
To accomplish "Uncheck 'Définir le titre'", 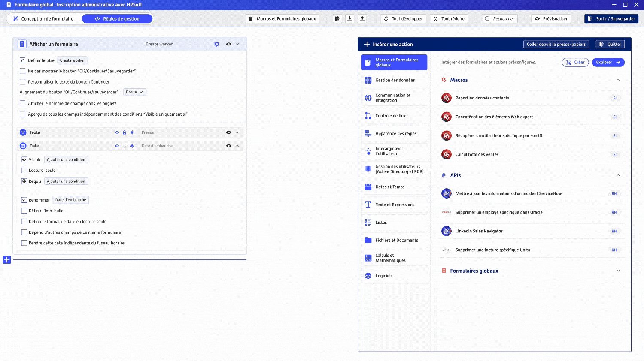I will [22, 60].
